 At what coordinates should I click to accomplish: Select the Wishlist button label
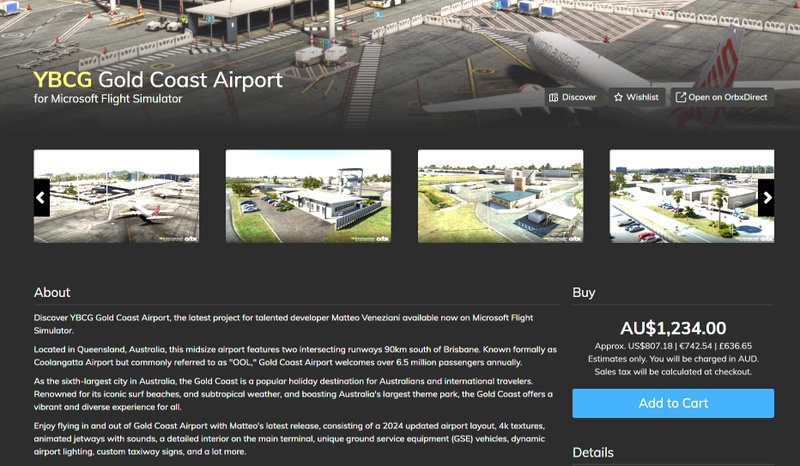pos(642,97)
